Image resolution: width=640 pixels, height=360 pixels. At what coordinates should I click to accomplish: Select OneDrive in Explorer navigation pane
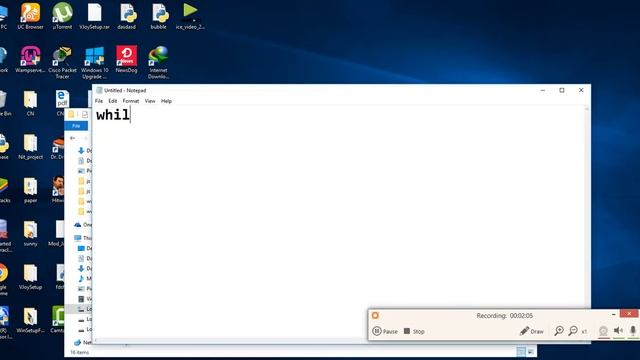click(x=82, y=225)
